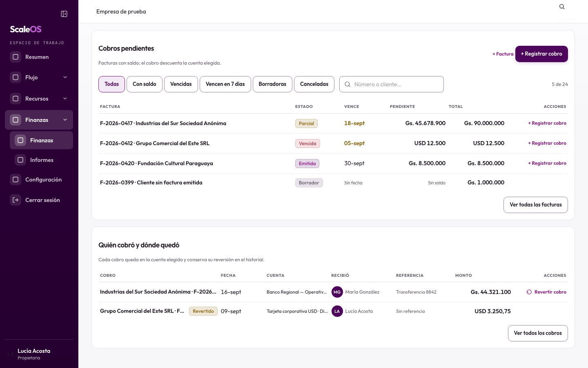This screenshot has width=588, height=368.
Task: Click Cerrar sesión in the sidebar
Action: coord(39,200)
